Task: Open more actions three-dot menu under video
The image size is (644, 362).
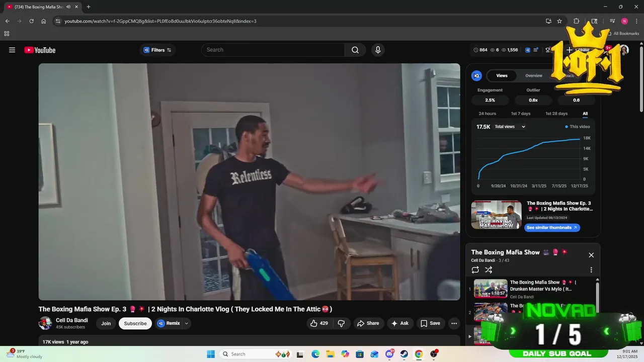Action: click(454, 323)
